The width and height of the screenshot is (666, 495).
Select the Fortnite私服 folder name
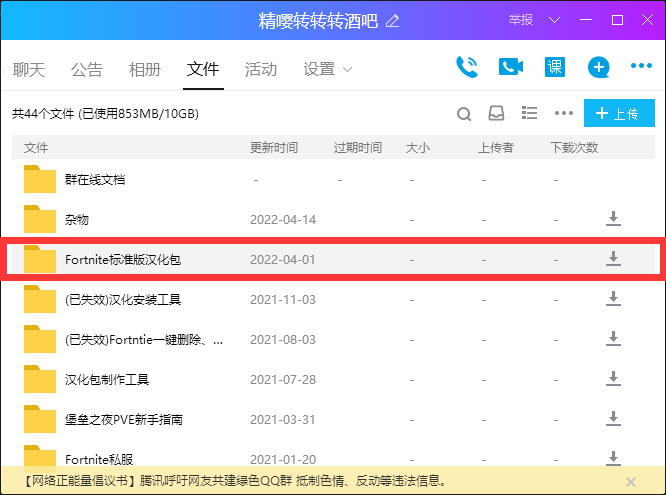click(x=99, y=459)
